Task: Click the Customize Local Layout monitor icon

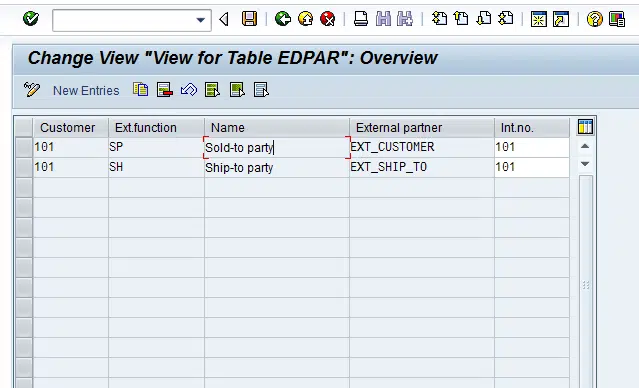Action: click(x=617, y=19)
